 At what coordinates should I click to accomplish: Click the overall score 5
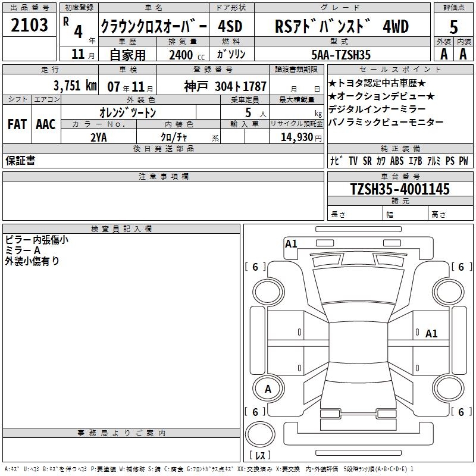pyautogui.click(x=453, y=27)
